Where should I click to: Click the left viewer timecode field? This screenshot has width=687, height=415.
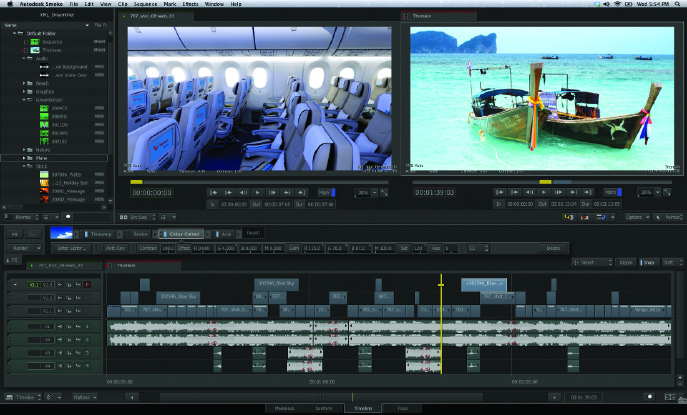152,192
